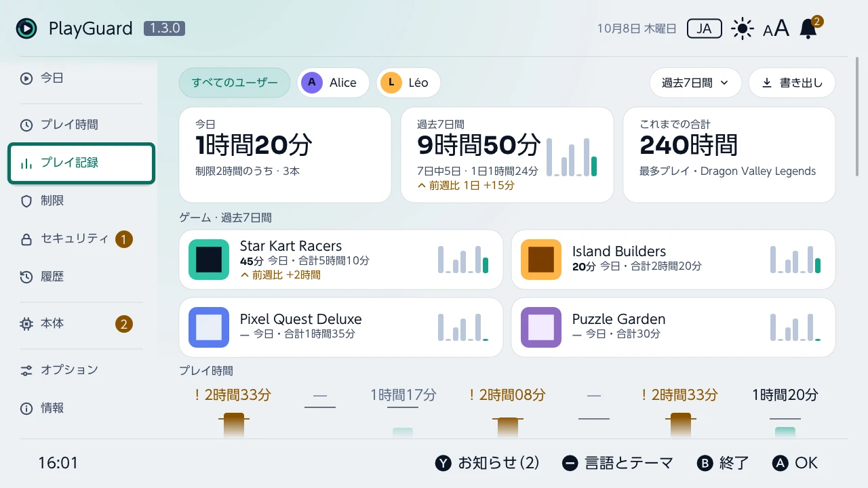
Task: Open the 過去7日間 9時間50分 card
Action: click(507, 155)
